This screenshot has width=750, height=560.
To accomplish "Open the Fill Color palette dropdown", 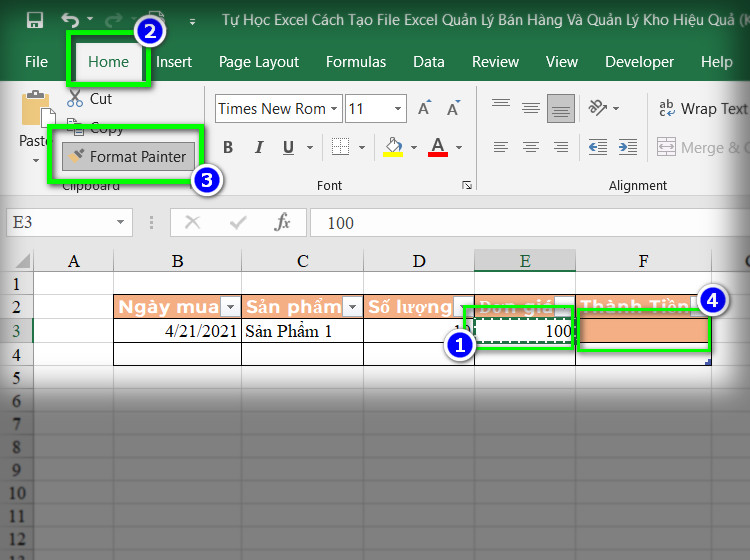I will point(414,147).
